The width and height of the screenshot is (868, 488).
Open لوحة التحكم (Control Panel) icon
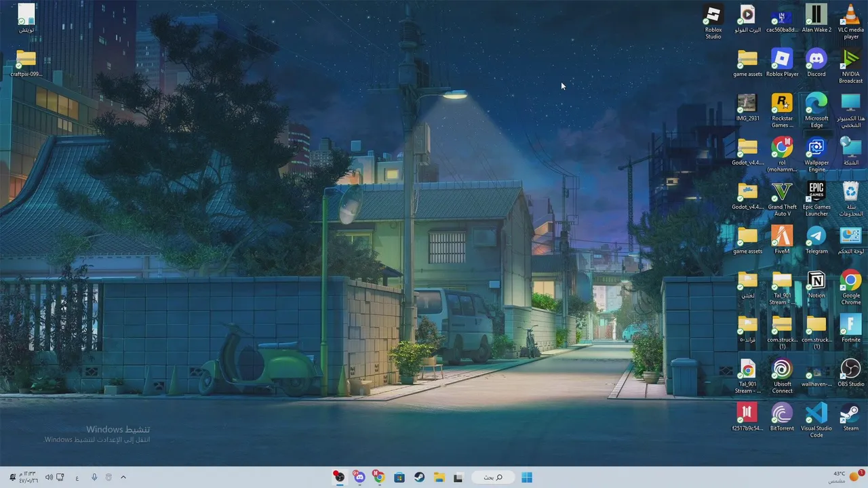click(x=851, y=240)
